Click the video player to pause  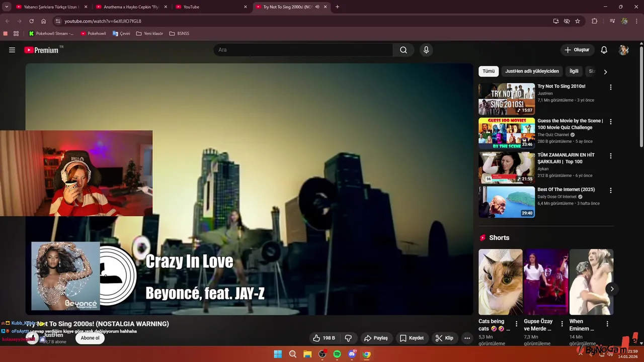tap(249, 189)
